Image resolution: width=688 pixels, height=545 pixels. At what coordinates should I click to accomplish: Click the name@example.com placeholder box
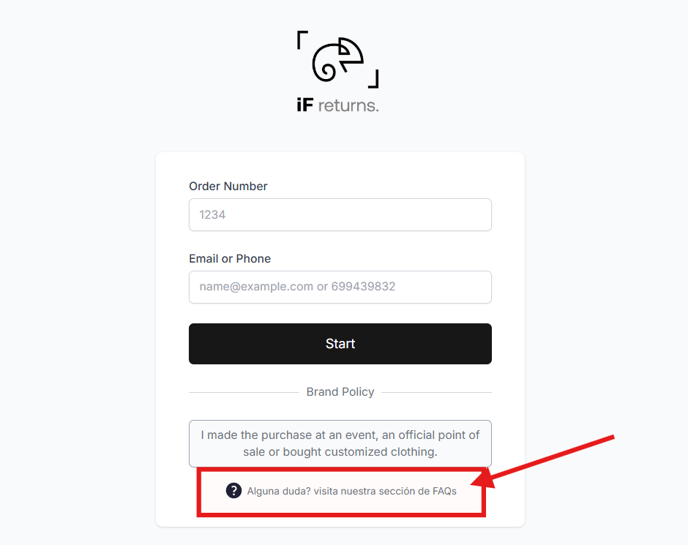pos(340,287)
